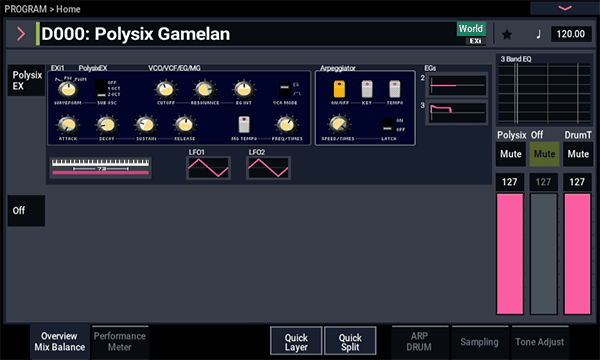The image size is (600, 360).
Task: Toggle the Arpeggiator Key button
Action: click(x=367, y=89)
